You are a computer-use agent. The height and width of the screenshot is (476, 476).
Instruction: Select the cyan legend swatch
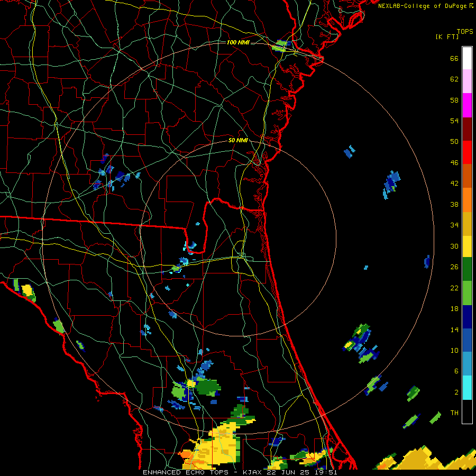click(x=467, y=388)
